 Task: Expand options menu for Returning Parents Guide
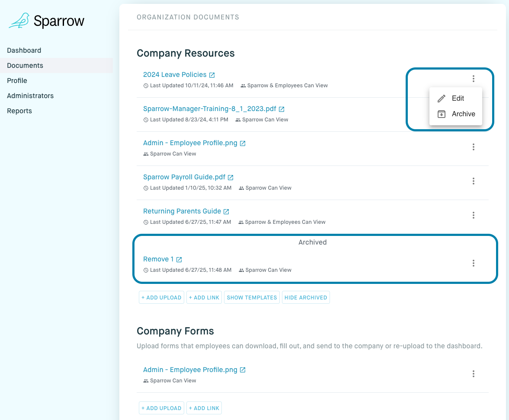[474, 215]
